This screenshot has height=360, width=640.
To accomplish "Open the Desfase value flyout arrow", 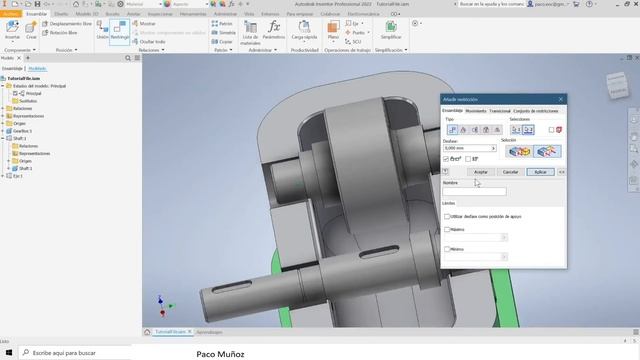I will pyautogui.click(x=493, y=148).
